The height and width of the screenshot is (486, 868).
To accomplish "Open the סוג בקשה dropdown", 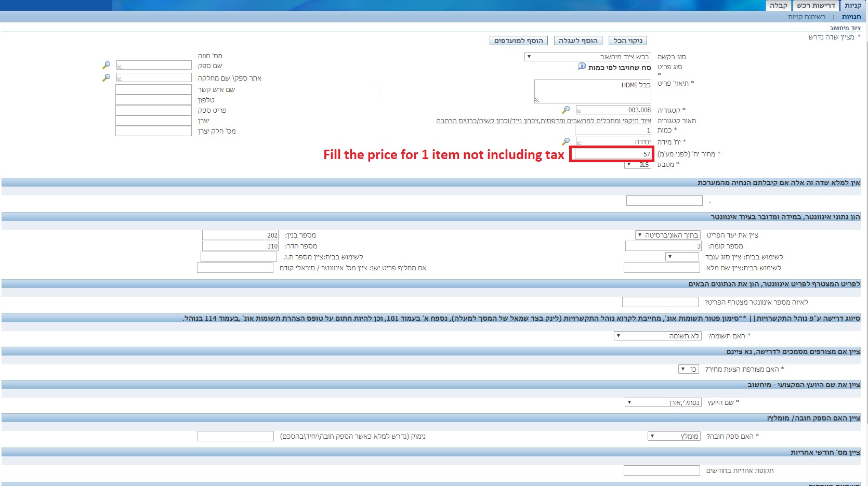I will click(587, 57).
